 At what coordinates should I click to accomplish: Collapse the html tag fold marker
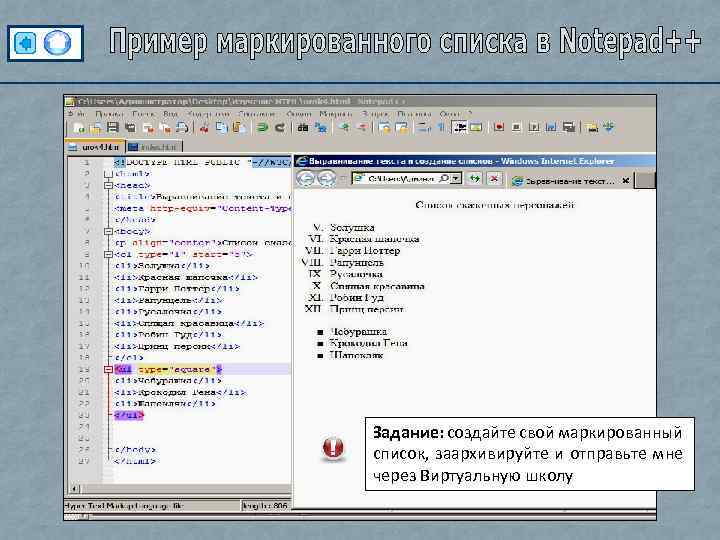point(108,174)
